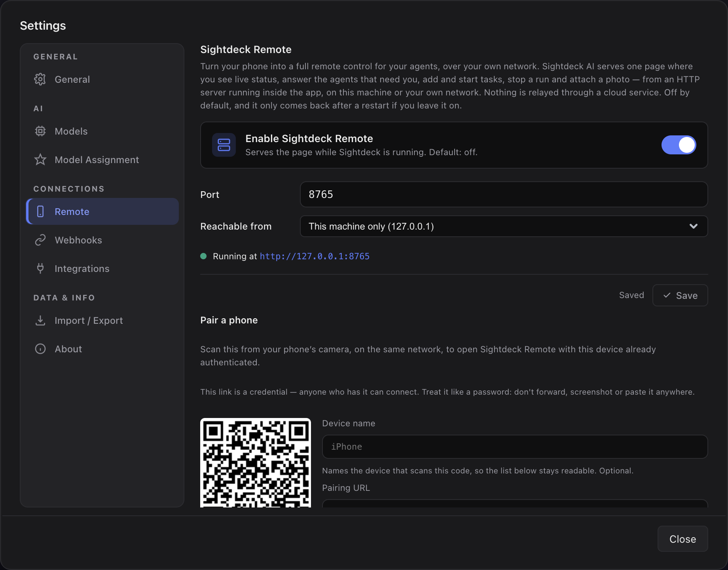Click the checkmark icon in the Save button
The height and width of the screenshot is (570, 728).
click(x=667, y=295)
